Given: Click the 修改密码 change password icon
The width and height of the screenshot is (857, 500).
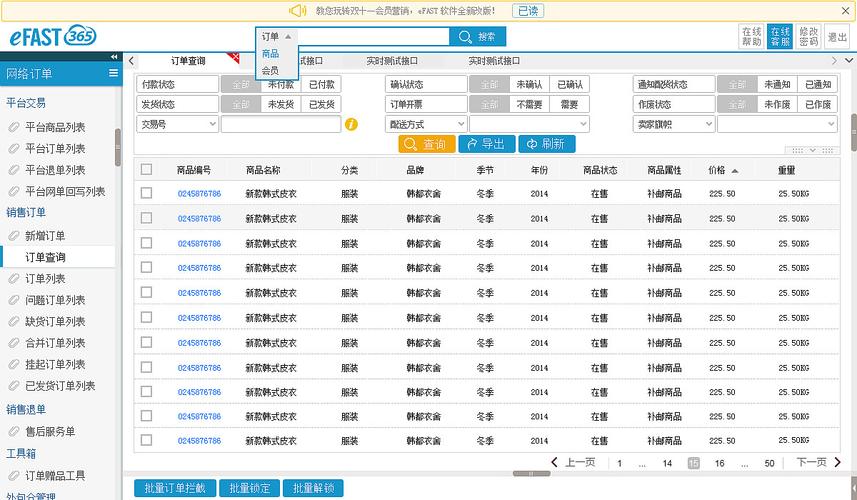Looking at the screenshot, I should (x=808, y=37).
